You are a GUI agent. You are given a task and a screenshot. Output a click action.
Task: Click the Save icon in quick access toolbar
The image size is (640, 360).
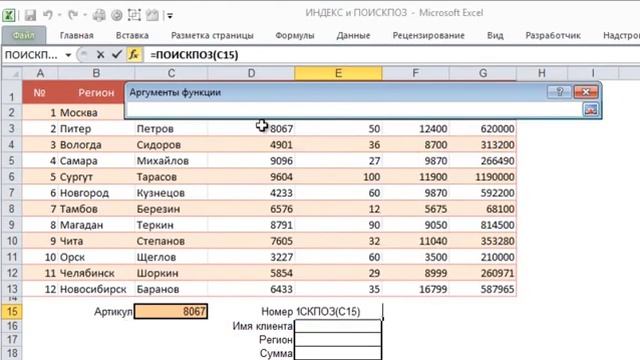point(30,16)
